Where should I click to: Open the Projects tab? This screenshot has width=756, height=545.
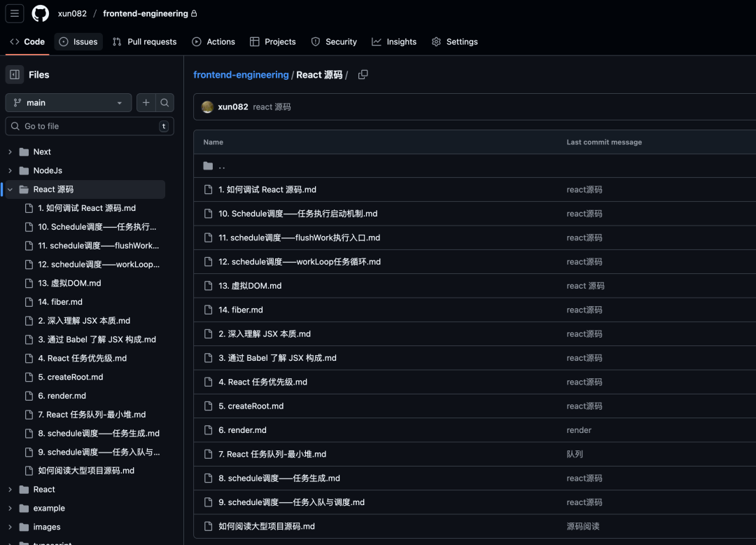pos(273,42)
